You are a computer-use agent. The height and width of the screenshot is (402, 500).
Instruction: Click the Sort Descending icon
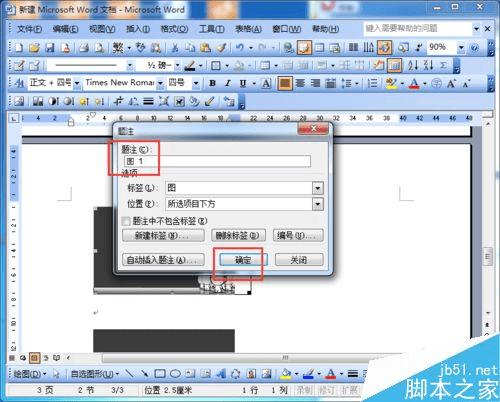pyautogui.click(x=428, y=65)
